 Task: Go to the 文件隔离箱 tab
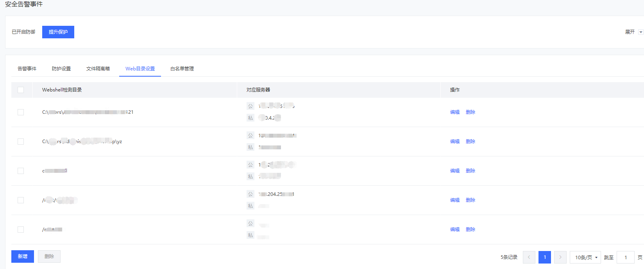[x=98, y=69]
